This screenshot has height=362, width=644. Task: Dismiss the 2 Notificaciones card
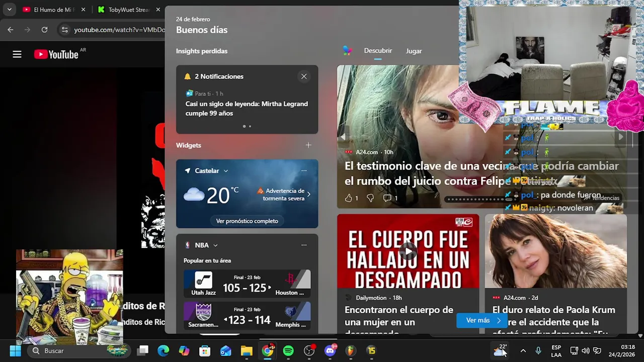[x=304, y=76]
